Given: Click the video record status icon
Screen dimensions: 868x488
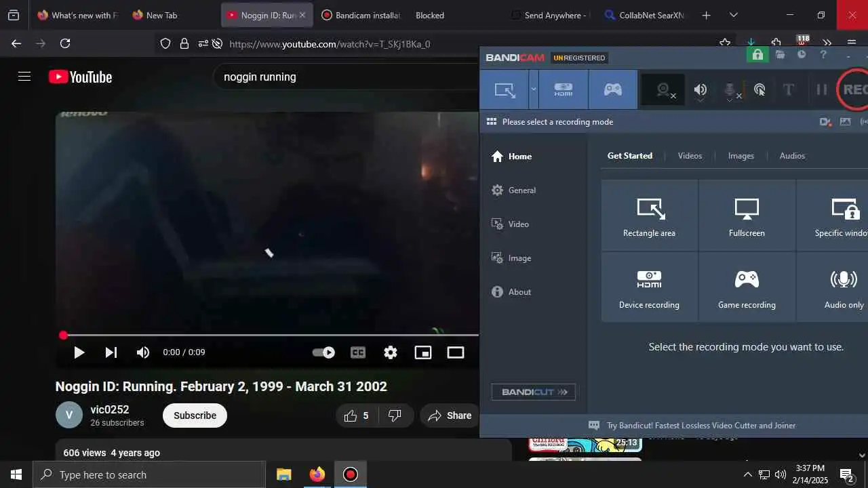Looking at the screenshot, I should [x=825, y=122].
